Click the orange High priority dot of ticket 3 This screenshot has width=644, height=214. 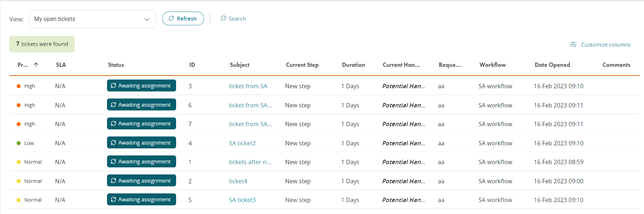click(x=19, y=86)
